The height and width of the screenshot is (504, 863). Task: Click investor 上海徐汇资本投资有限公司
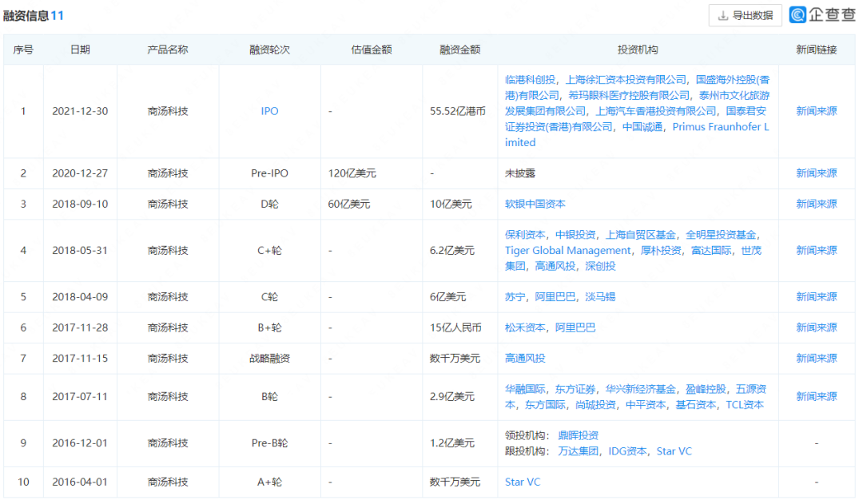626,80
